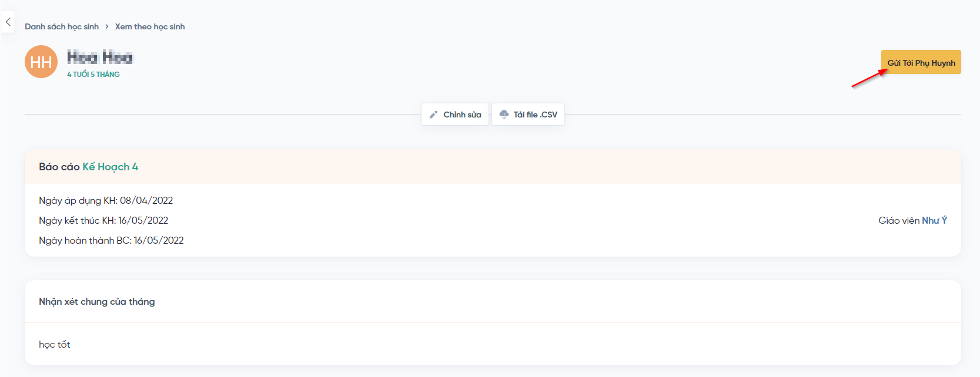Click the Nhận xét chung của tháng heading
Screen dimensions: 980x377
[x=97, y=302]
